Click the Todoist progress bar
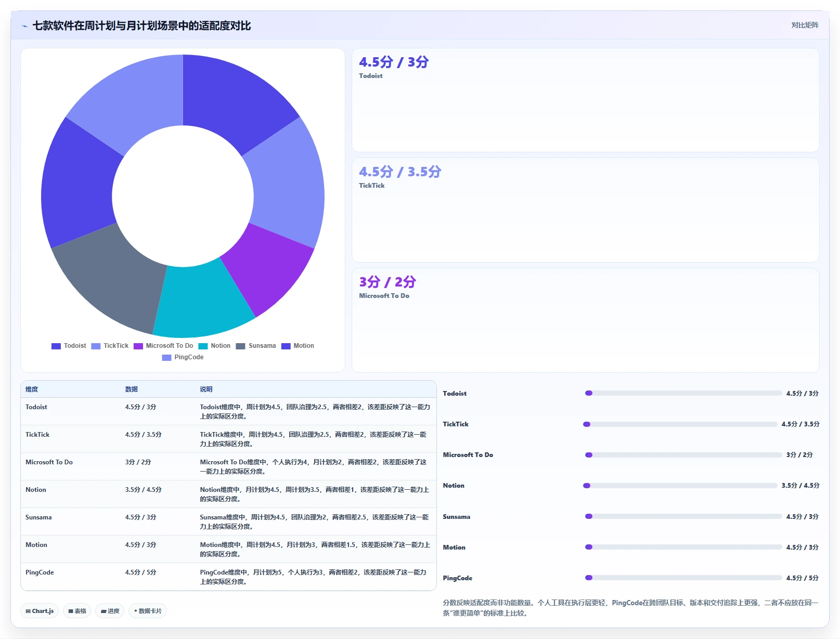The width and height of the screenshot is (840, 639). (x=683, y=393)
